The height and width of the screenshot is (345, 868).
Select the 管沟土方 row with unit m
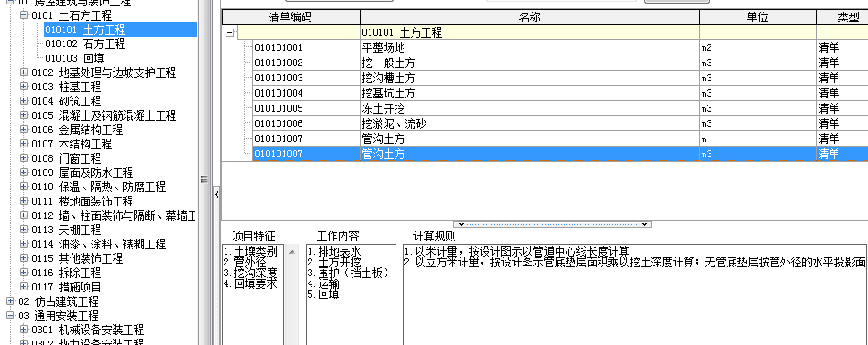pyautogui.click(x=560, y=139)
